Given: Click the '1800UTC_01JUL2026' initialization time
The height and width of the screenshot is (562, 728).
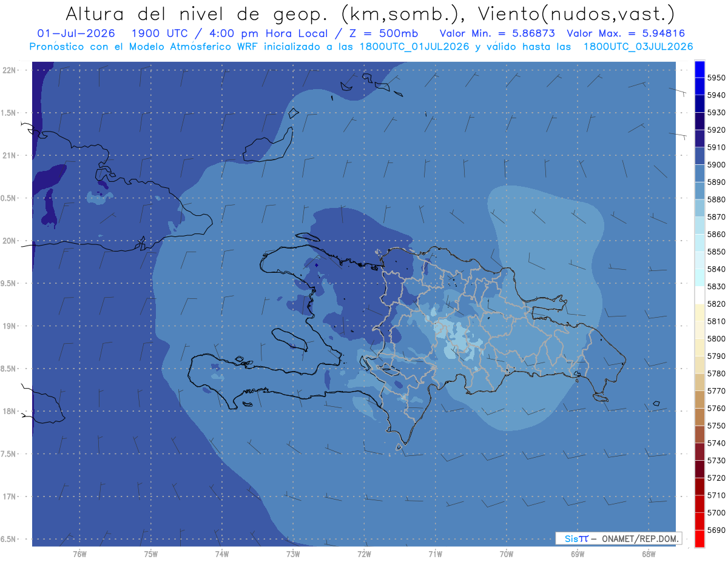Looking at the screenshot, I should click(414, 47).
